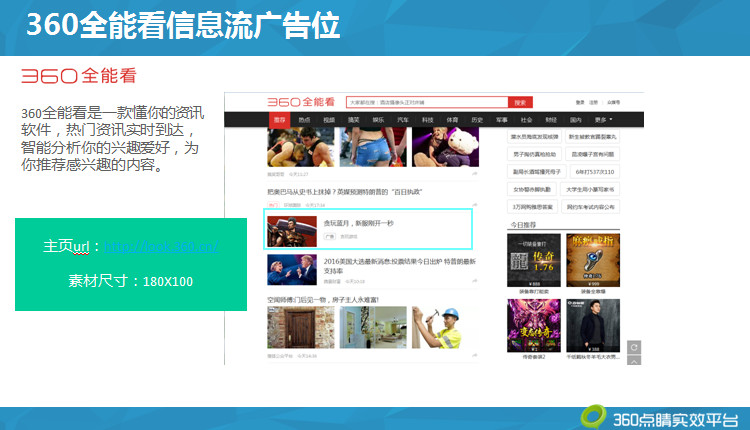Open the 2016美国大选最新消息 article headline

click(x=399, y=266)
